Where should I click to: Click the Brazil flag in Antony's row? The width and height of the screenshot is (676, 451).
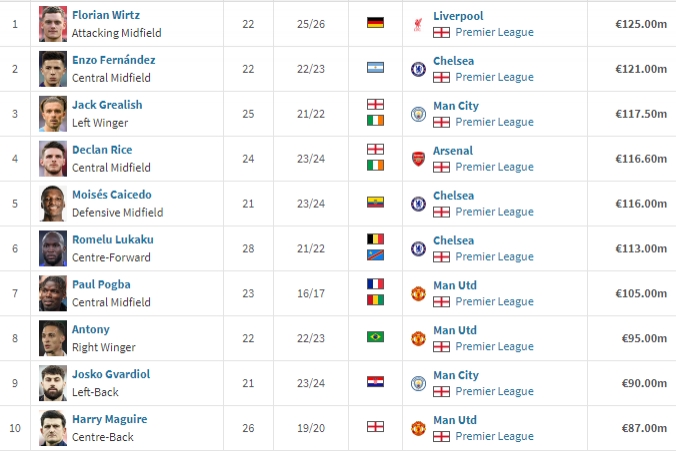pos(376,337)
